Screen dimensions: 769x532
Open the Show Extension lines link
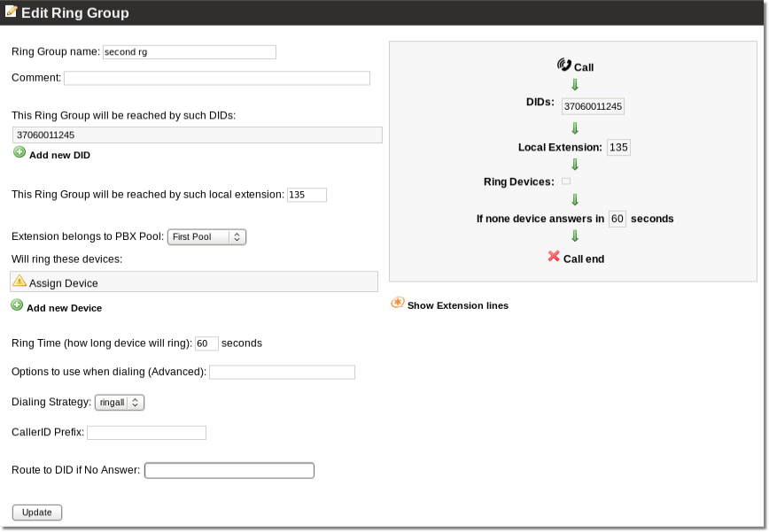pyautogui.click(x=457, y=305)
